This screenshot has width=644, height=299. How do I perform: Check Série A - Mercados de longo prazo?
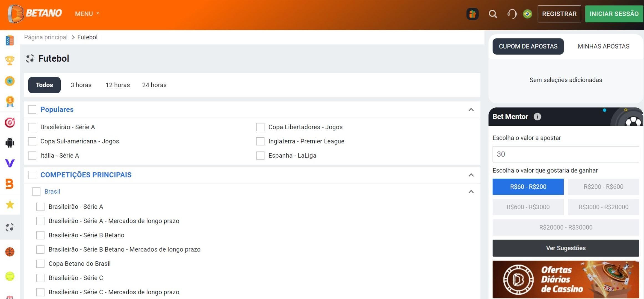pyautogui.click(x=40, y=221)
